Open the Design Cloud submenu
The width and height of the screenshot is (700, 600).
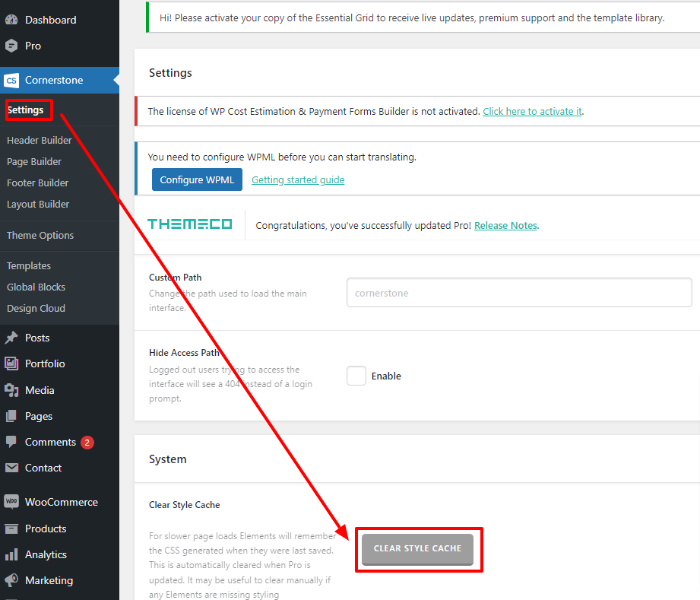[x=36, y=308]
